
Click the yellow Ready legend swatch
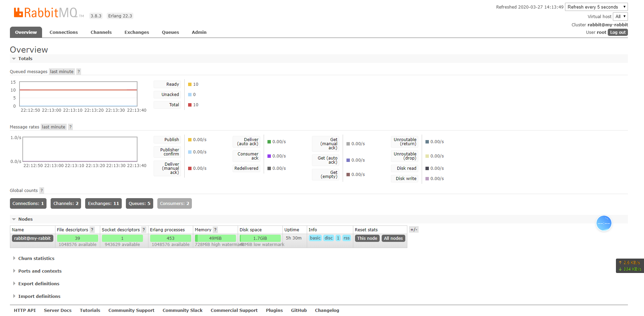190,84
